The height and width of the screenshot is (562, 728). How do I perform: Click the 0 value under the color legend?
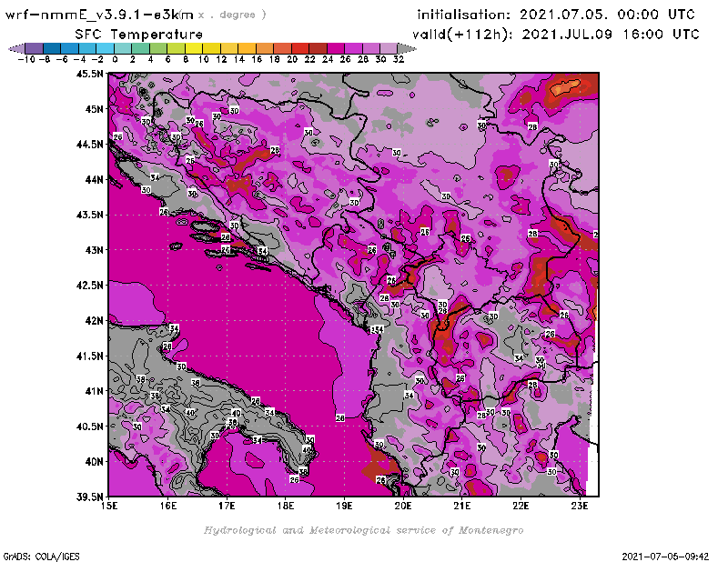click(115, 59)
